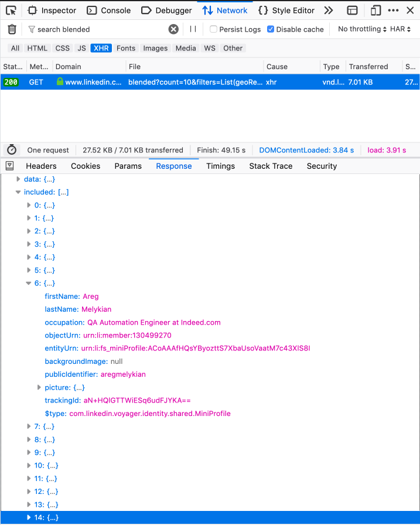
Task: Expand included item 3
Action: pos(29,244)
